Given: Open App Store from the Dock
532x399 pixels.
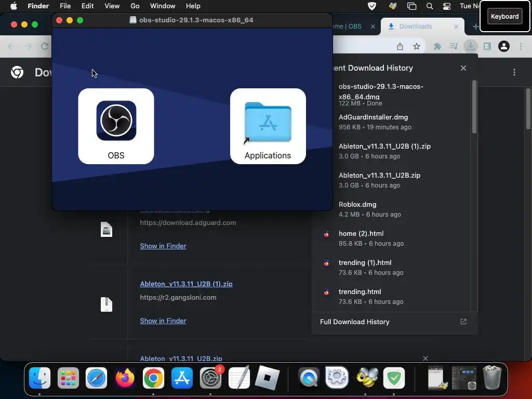Looking at the screenshot, I should coord(182,378).
